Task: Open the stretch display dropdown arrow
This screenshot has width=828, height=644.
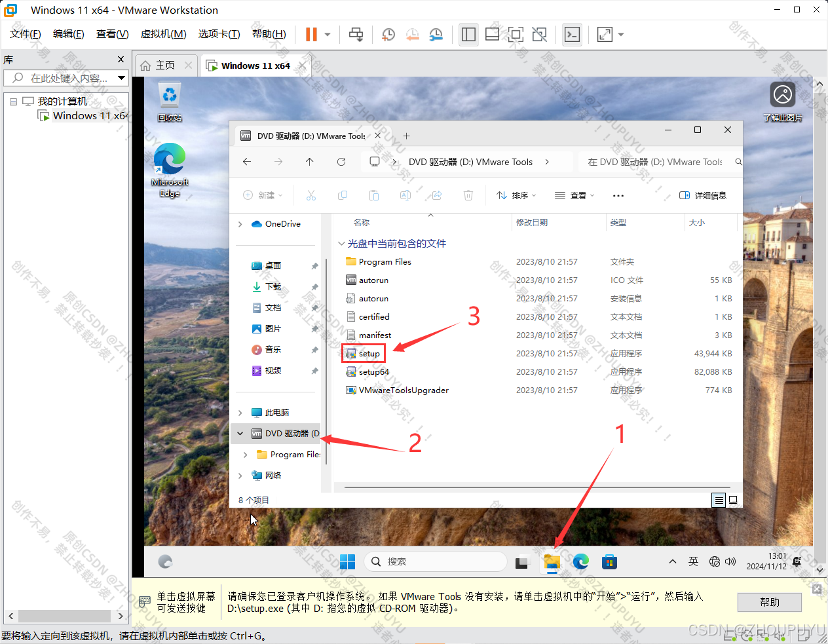Action: [x=621, y=34]
